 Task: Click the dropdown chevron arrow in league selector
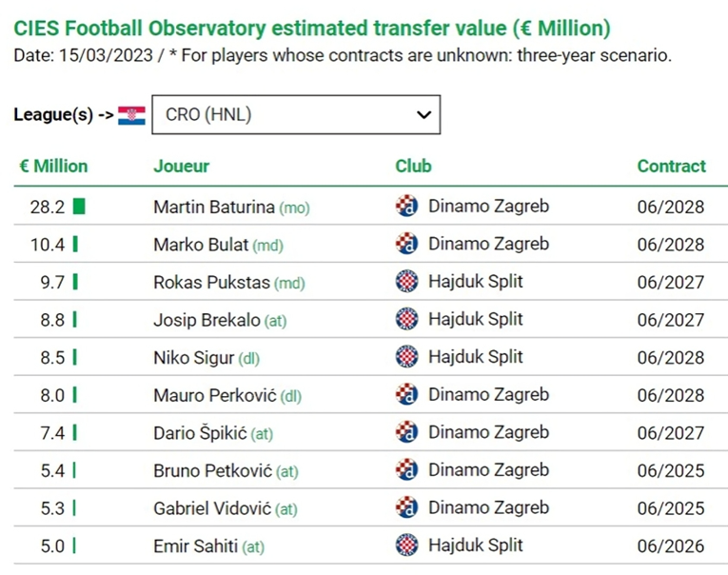click(423, 115)
